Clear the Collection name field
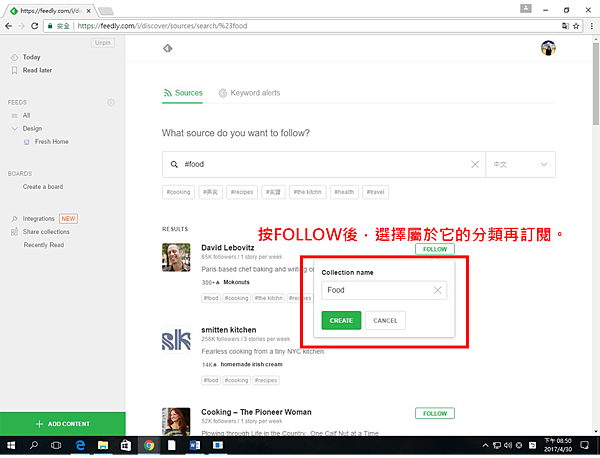 tap(437, 290)
